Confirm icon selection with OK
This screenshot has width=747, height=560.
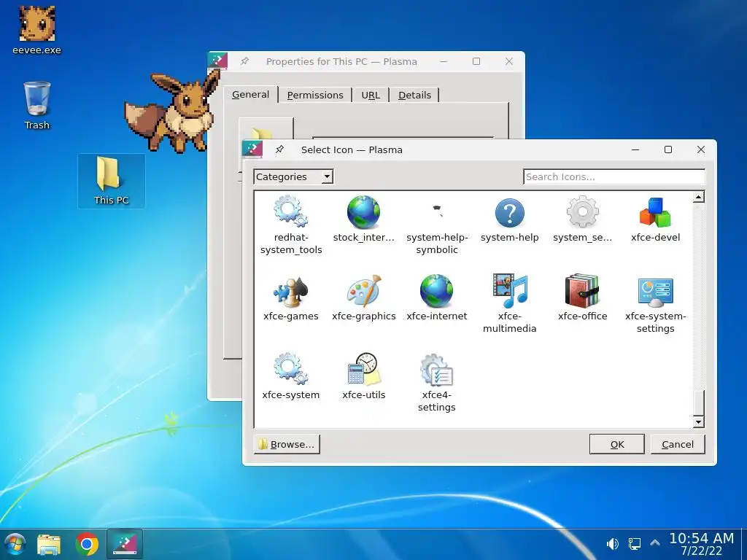click(x=617, y=444)
